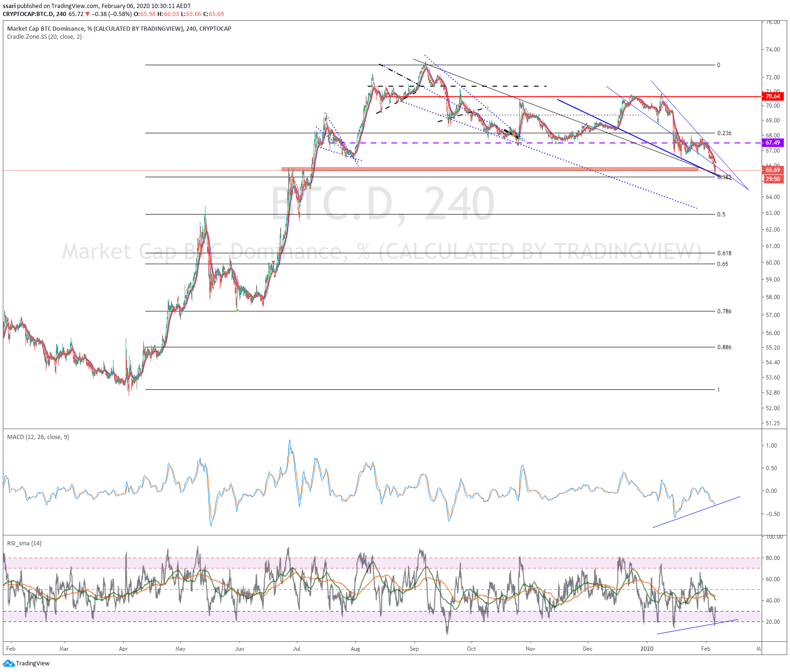Click the Cradle.Zone.SS indicator label
Image resolution: width=790 pixels, height=672 pixels.
[x=44, y=37]
